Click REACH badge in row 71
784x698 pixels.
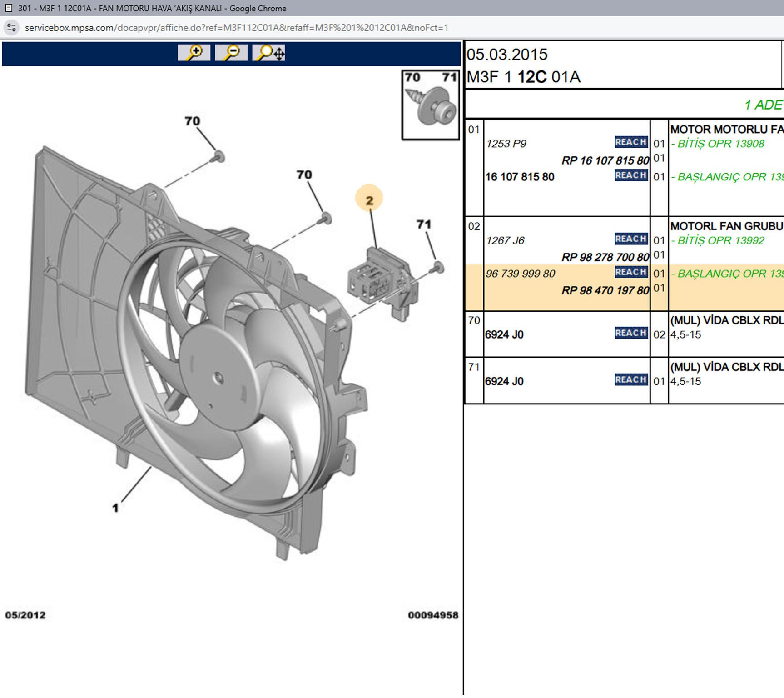[631, 380]
